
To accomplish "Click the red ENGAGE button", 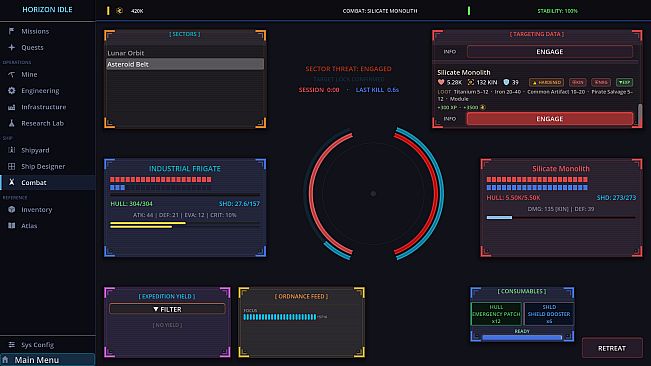I will pos(550,119).
